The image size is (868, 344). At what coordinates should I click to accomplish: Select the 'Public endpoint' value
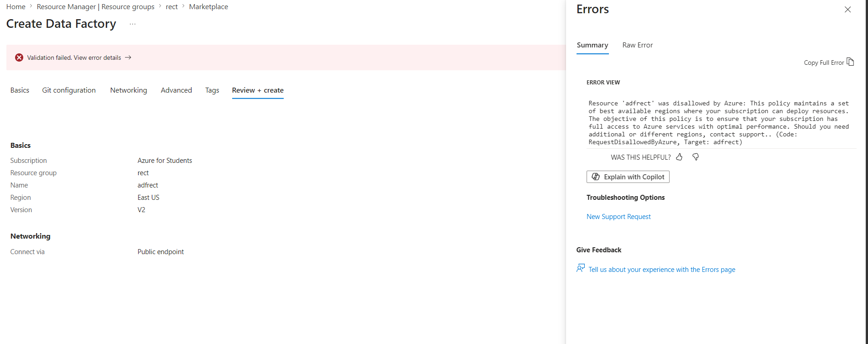coord(161,252)
